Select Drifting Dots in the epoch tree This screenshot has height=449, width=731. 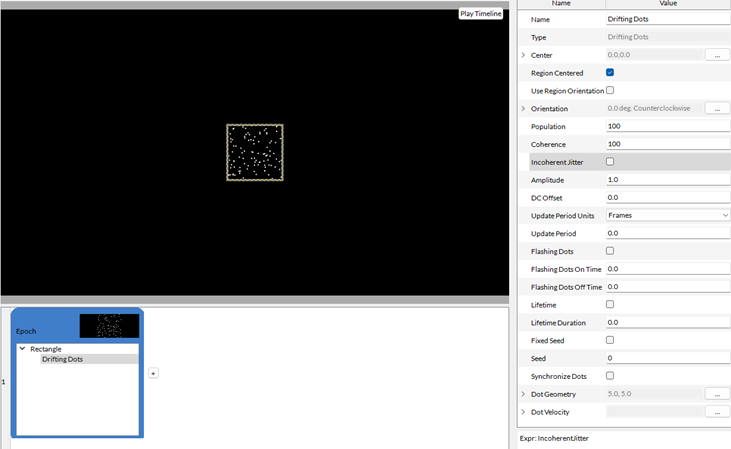coord(62,359)
